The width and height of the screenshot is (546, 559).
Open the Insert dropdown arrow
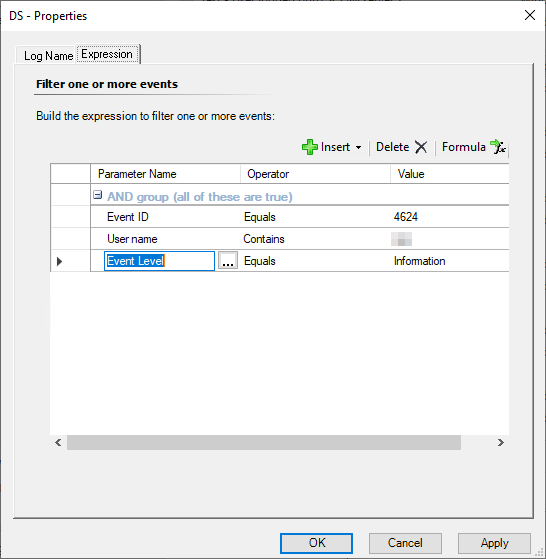point(359,147)
